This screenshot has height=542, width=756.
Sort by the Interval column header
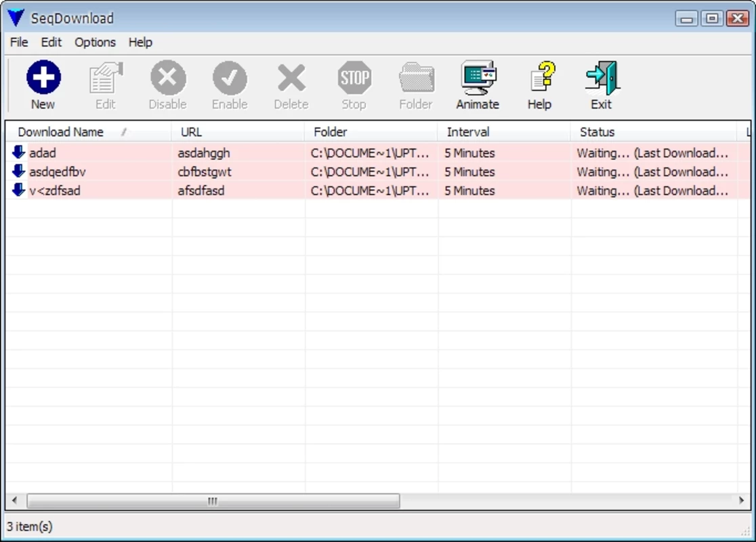[504, 131]
